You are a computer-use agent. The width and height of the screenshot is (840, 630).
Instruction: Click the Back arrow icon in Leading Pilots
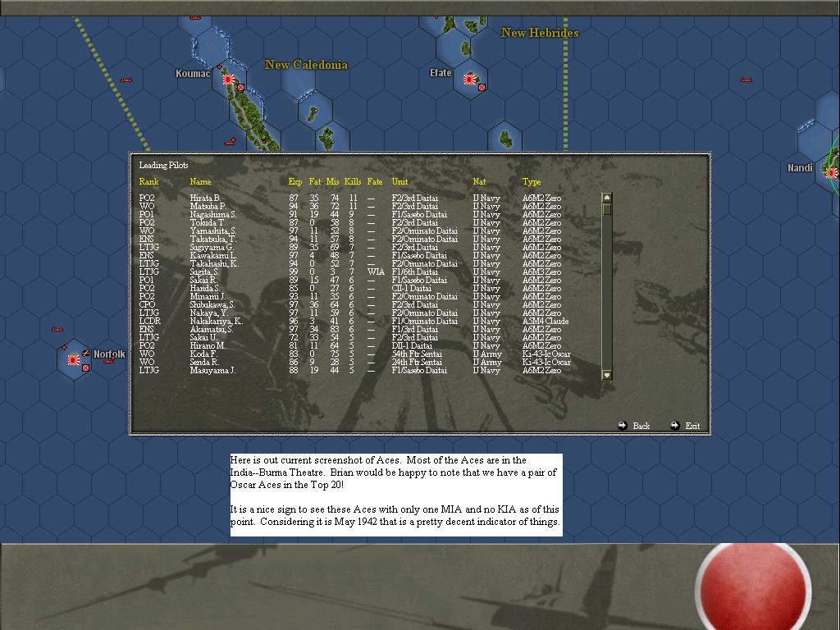(622, 426)
